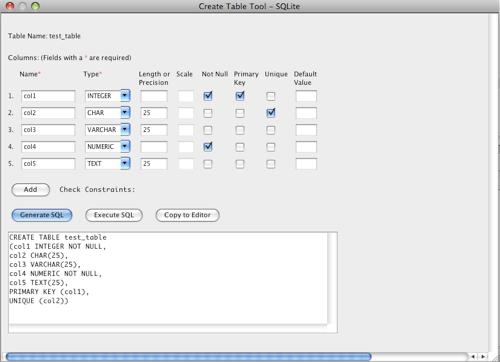Screen dimensions: 500x362
Task: Check Primary Key for col5
Action: click(x=240, y=164)
